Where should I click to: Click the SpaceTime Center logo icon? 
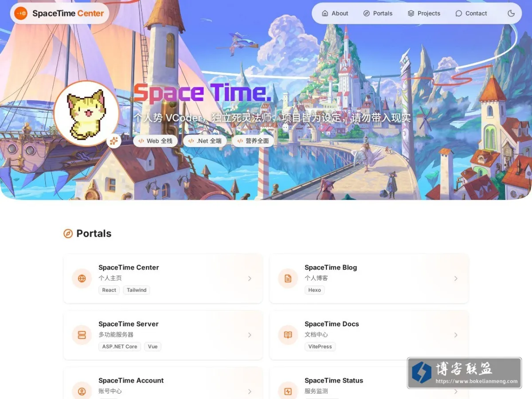tap(21, 13)
